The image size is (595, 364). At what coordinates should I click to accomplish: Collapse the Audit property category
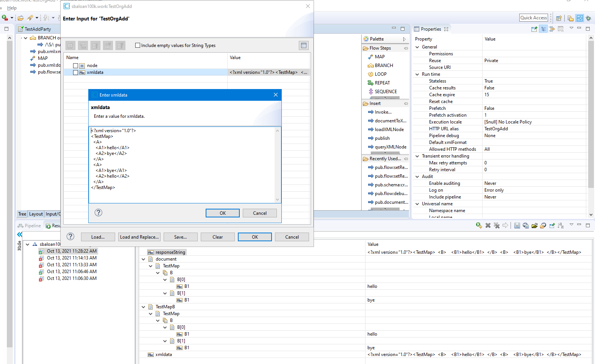tap(417, 177)
